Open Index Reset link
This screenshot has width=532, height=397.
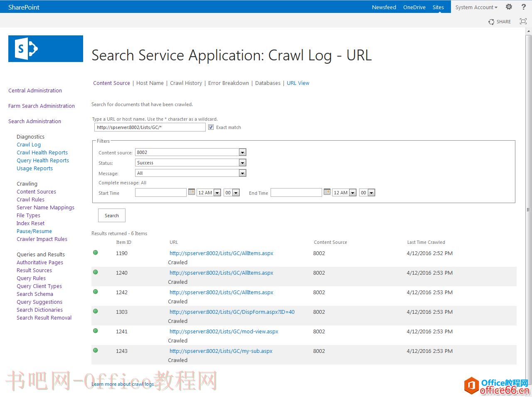(x=30, y=223)
